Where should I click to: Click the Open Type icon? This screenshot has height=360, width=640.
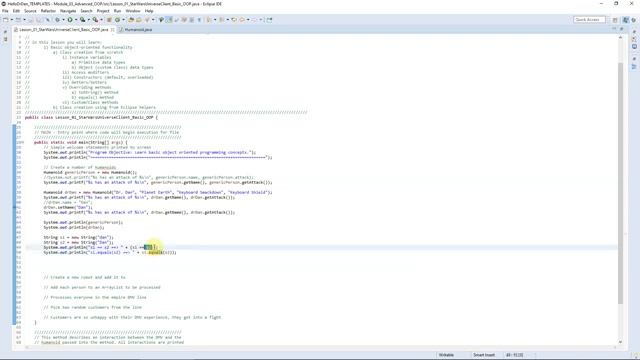click(x=131, y=20)
